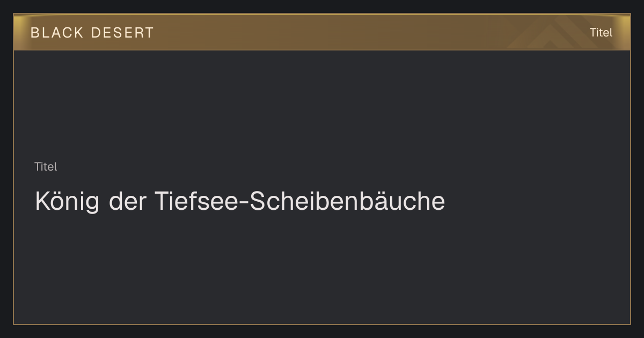This screenshot has height=338, width=644.
Task: Click the dark empty area above the Titel label
Action: coord(322,105)
